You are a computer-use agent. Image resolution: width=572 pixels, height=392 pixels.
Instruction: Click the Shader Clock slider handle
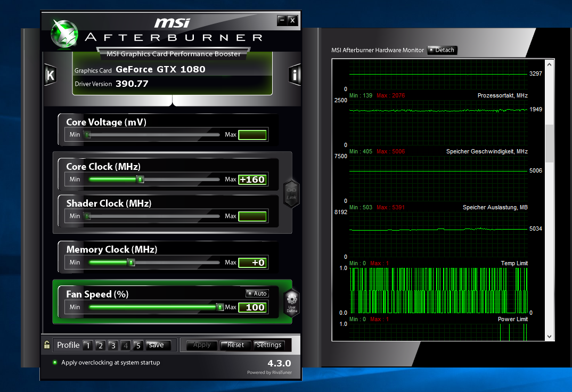[87, 216]
